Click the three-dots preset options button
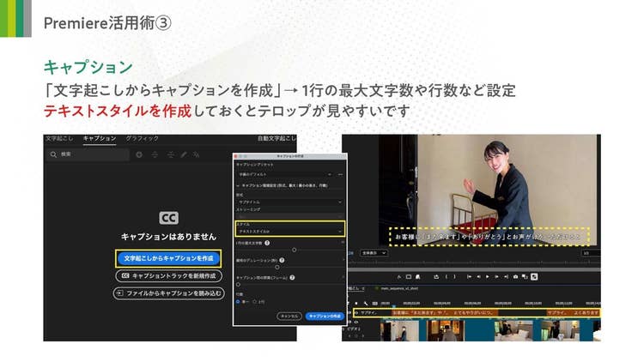This screenshot has width=644, height=362. click(x=340, y=174)
